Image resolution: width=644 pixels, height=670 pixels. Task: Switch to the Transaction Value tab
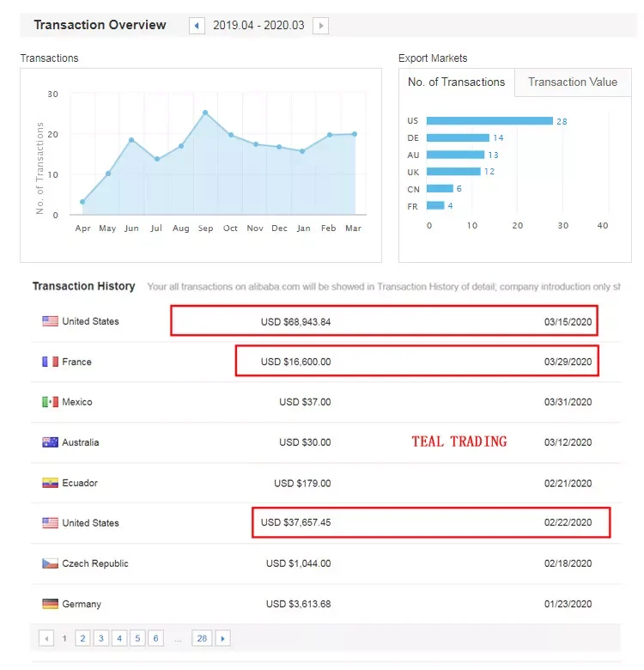[x=572, y=82]
